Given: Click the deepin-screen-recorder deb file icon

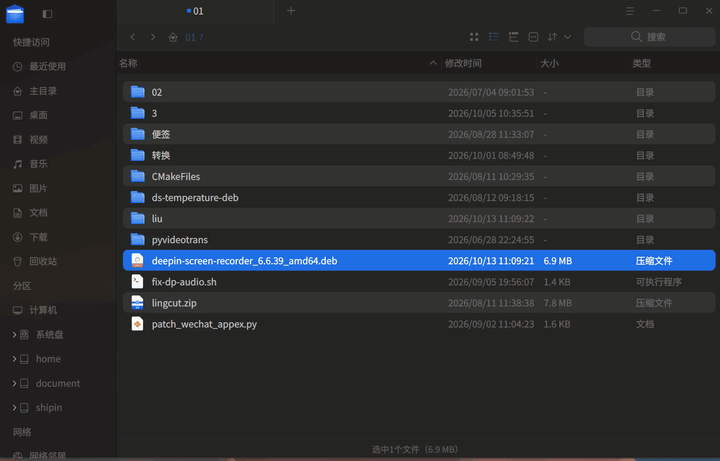Looking at the screenshot, I should (137, 260).
